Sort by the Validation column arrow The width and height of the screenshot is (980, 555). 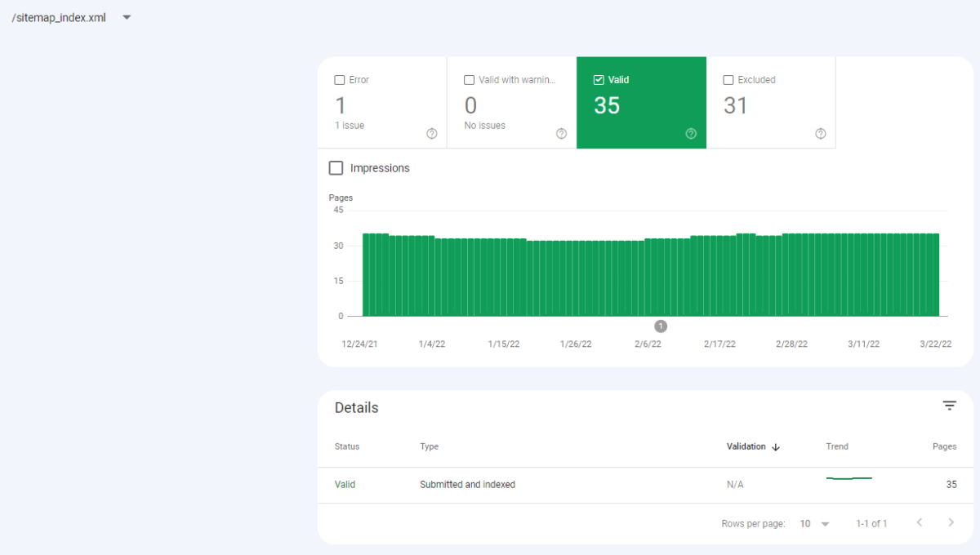[776, 447]
